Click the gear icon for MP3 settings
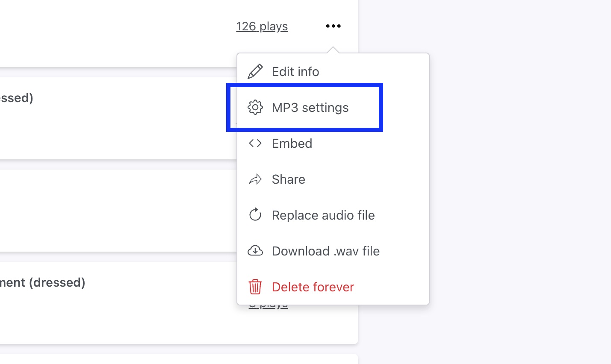Viewport: 611px width, 364px height. [x=255, y=108]
